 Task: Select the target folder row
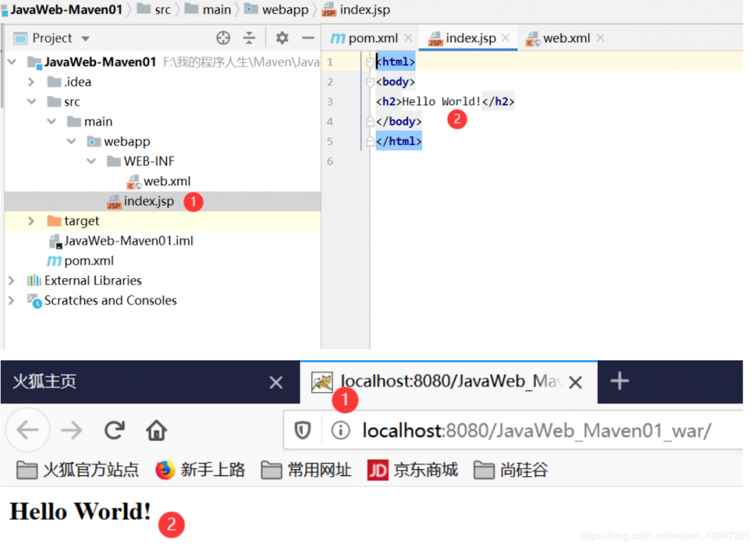[x=163, y=221]
